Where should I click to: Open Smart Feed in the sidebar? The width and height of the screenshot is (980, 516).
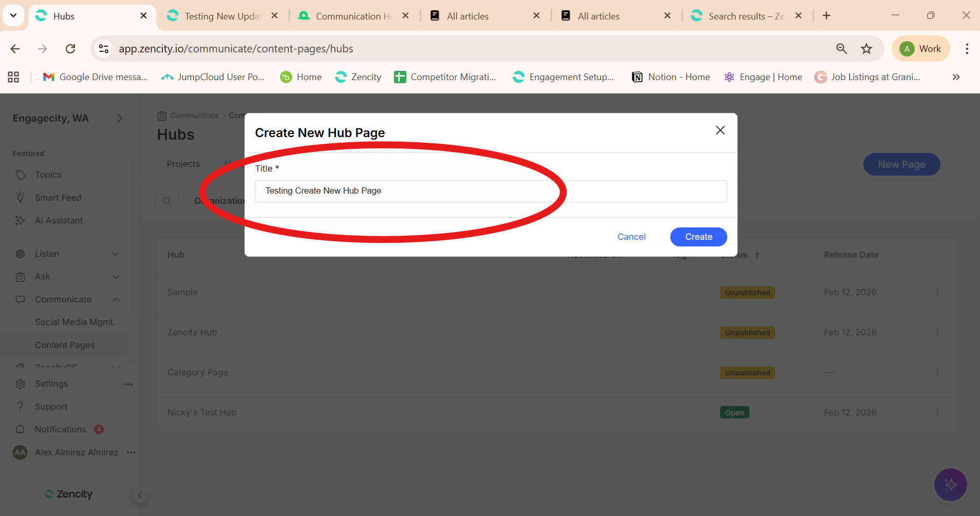point(58,198)
